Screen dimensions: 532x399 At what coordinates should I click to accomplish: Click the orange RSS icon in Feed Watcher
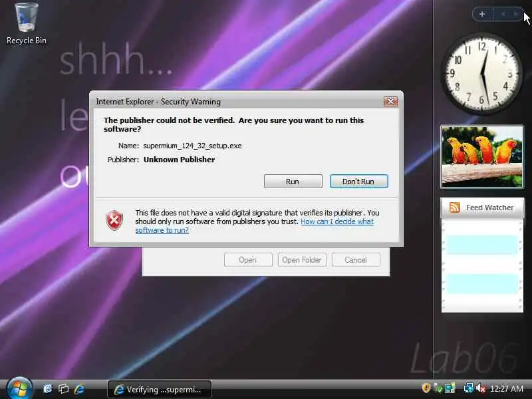pos(454,207)
